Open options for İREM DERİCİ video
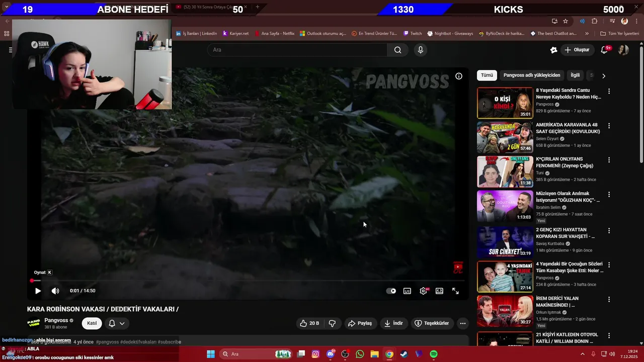The width and height of the screenshot is (644, 362). pyautogui.click(x=609, y=299)
